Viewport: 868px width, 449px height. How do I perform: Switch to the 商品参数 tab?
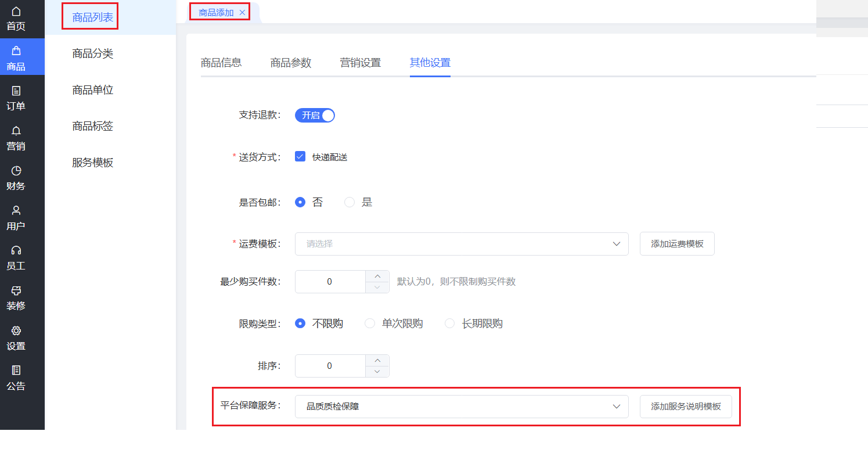click(291, 63)
